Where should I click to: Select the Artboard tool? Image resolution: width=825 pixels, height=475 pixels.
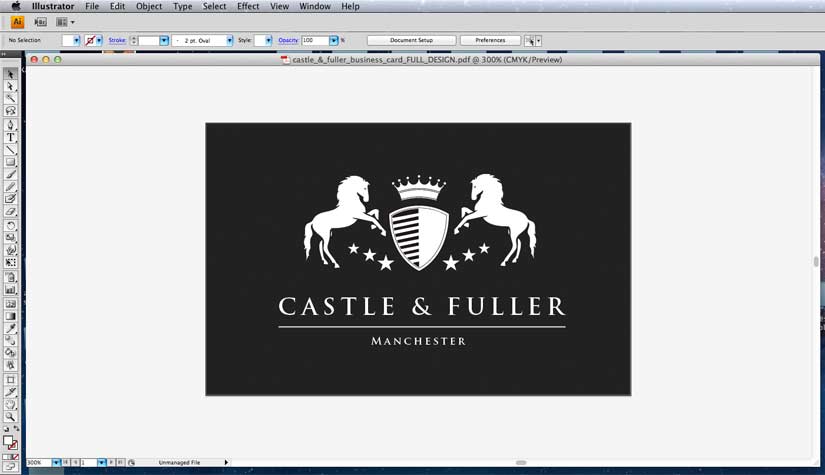(11, 379)
